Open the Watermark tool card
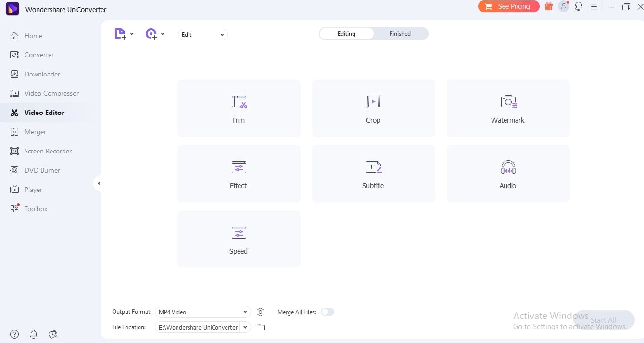644x343 pixels. tap(508, 108)
